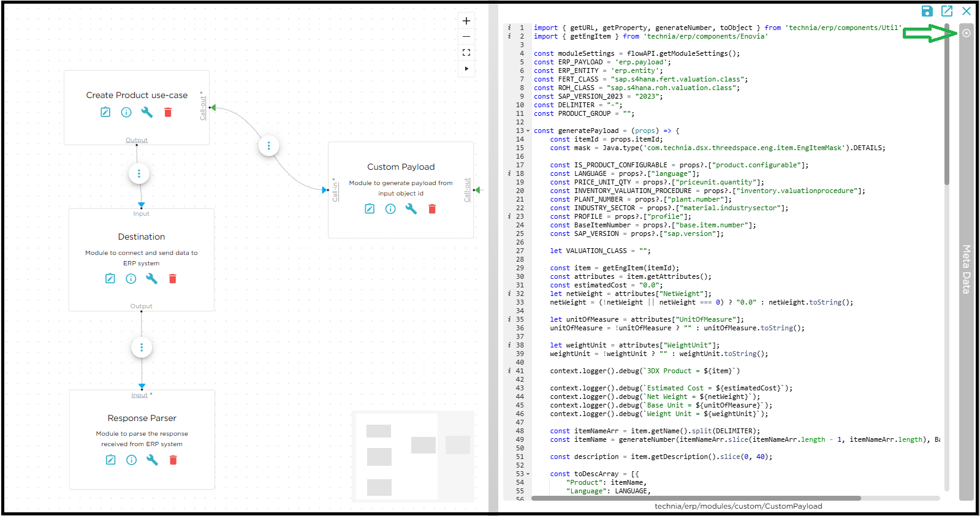Collapse the generatePayload function at line 13
The height and width of the screenshot is (516, 980).
click(x=528, y=131)
